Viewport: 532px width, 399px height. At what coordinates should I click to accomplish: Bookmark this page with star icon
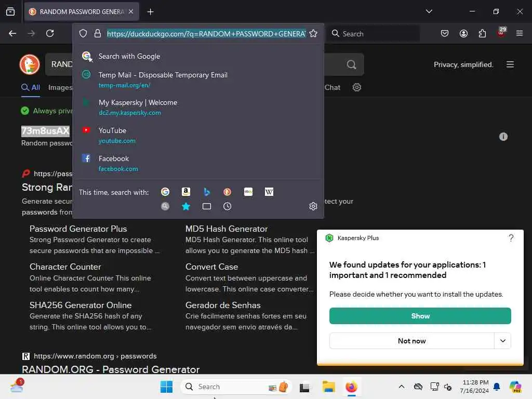pos(313,33)
